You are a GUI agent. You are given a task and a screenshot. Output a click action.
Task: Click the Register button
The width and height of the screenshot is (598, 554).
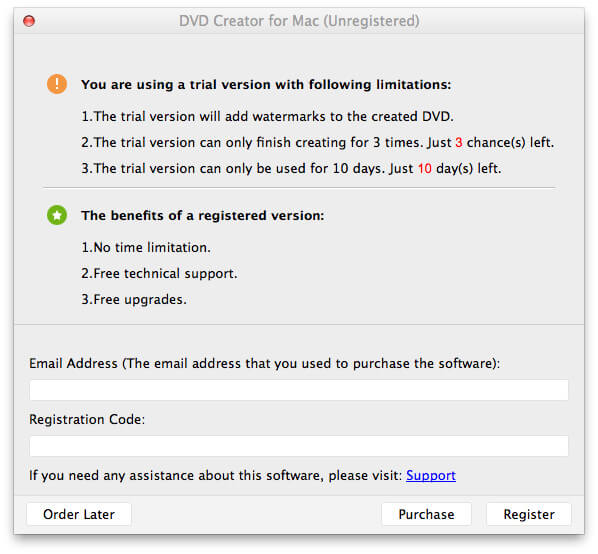pos(529,514)
